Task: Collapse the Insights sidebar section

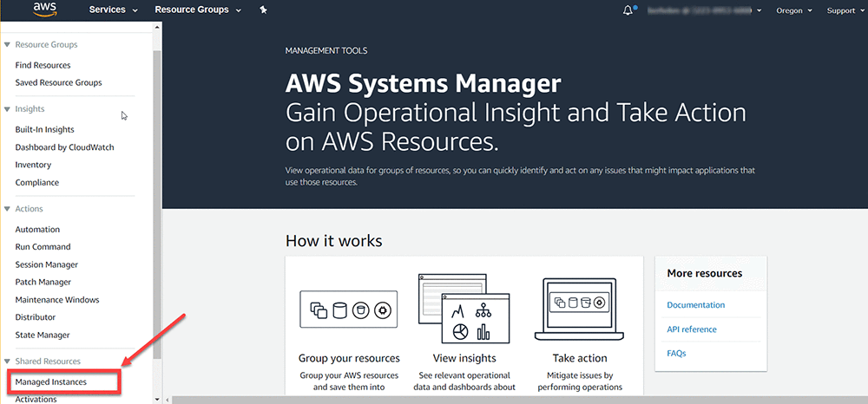Action: click(x=7, y=109)
